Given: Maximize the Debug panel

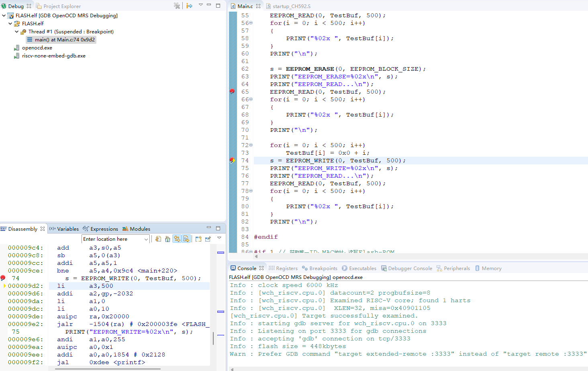Looking at the screenshot, I should 218,5.
